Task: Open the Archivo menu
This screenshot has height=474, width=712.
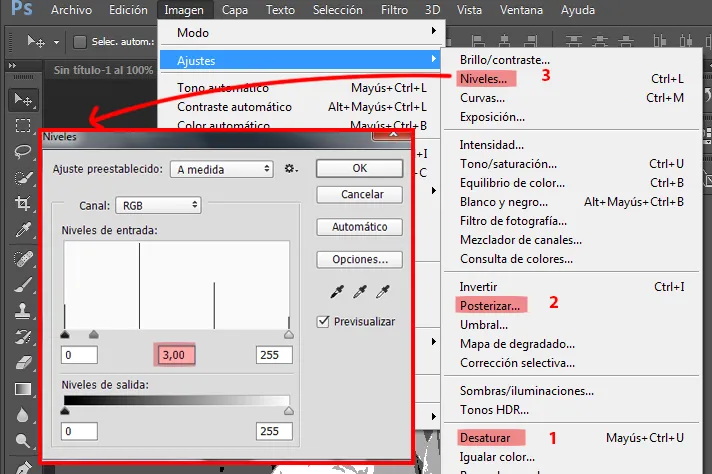Action: pos(71,10)
